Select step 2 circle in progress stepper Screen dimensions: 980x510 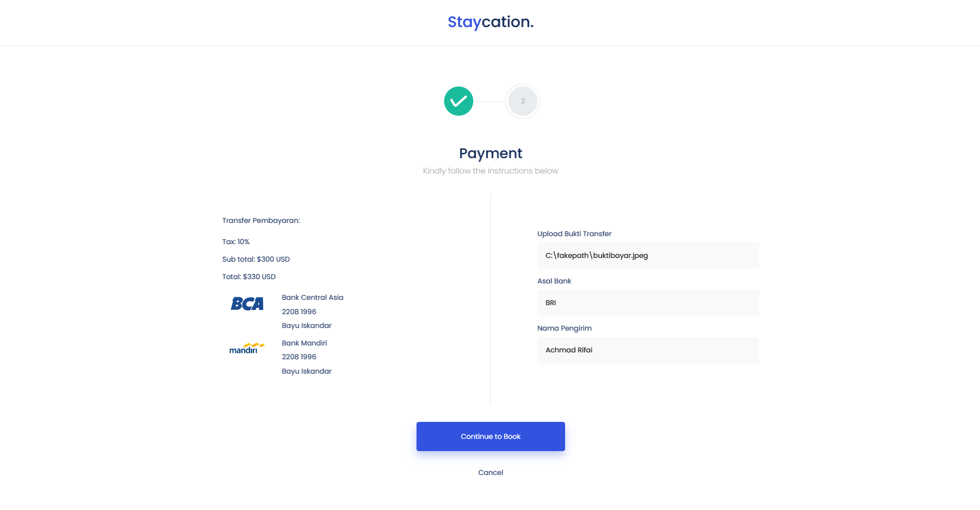click(x=523, y=101)
